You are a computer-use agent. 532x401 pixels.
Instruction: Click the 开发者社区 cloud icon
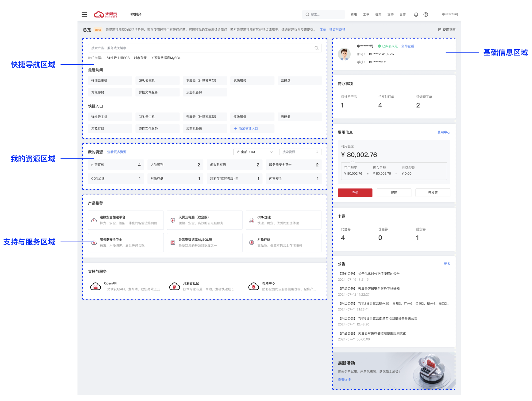(x=175, y=286)
